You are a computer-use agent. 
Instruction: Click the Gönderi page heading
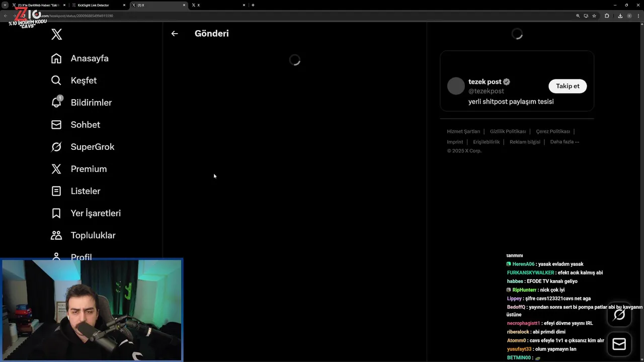(212, 34)
